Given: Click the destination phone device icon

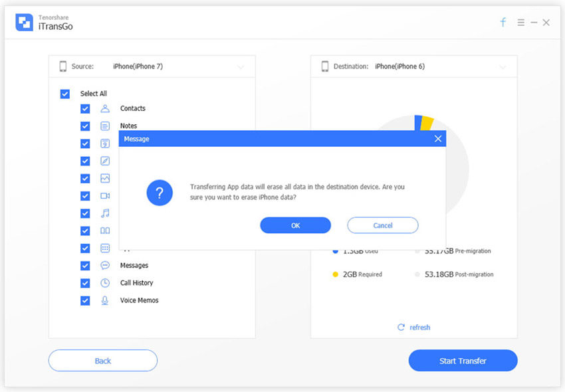Looking at the screenshot, I should (325, 66).
